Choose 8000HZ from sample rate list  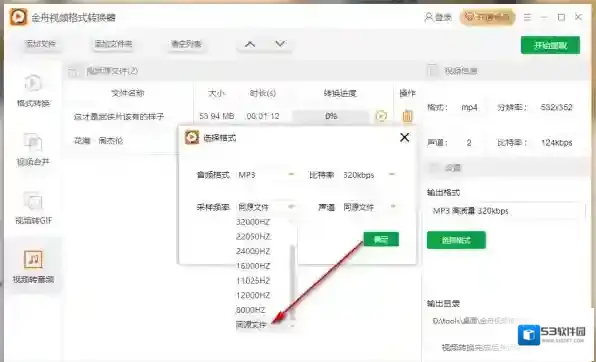[251, 310]
